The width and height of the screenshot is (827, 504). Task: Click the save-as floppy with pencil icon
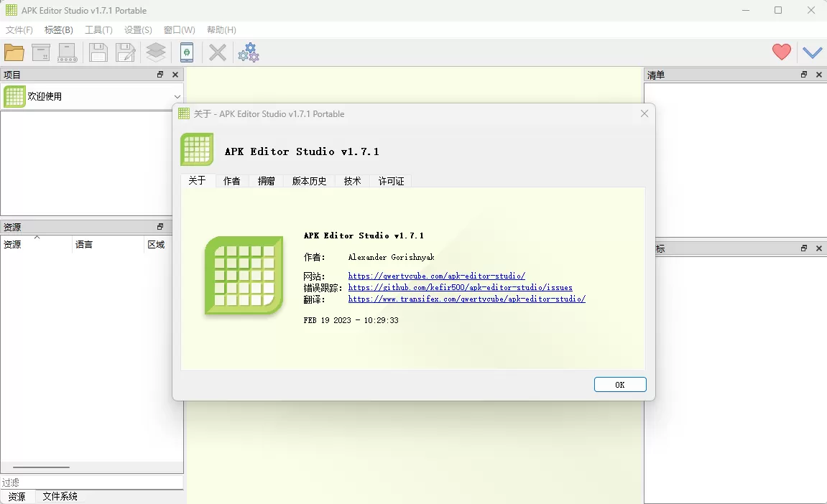124,52
